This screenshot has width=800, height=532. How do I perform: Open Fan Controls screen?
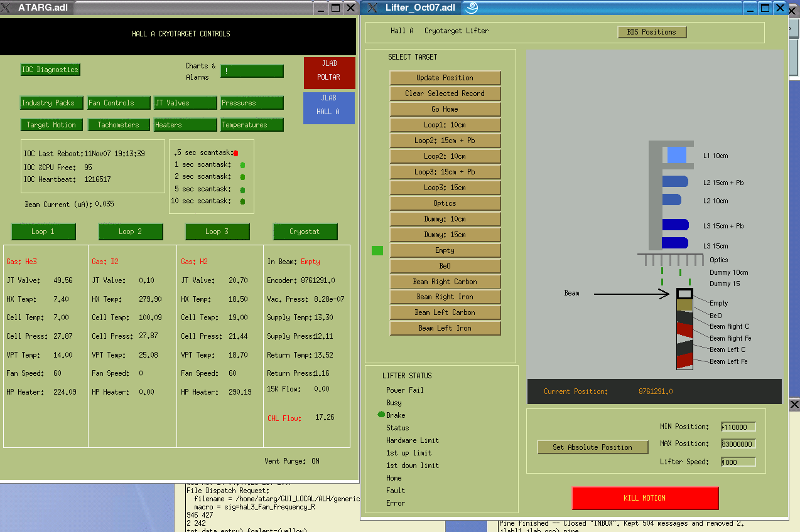[119, 103]
